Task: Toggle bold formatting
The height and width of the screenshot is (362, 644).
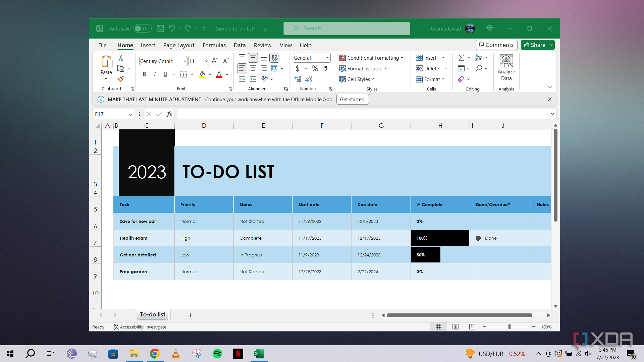Action: point(144,74)
